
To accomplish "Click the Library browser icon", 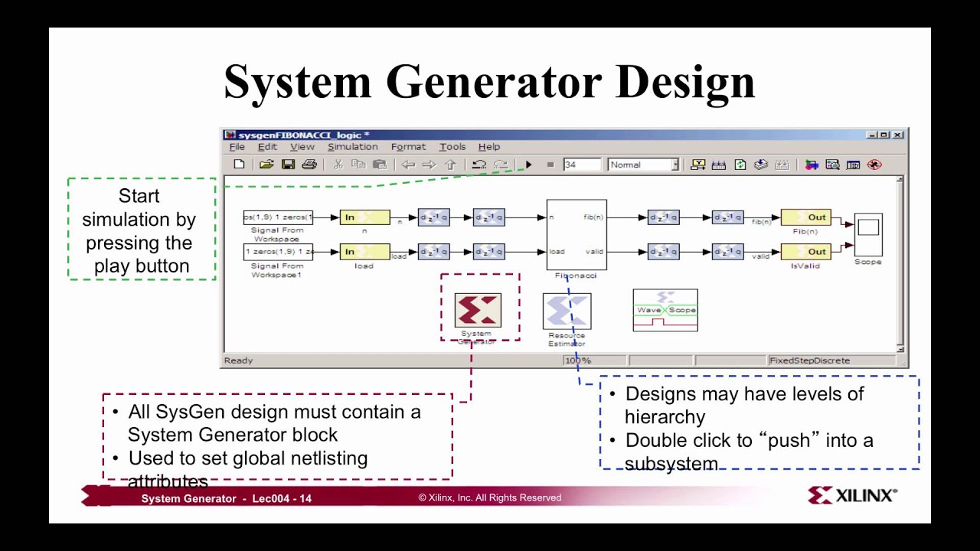I will point(812,165).
